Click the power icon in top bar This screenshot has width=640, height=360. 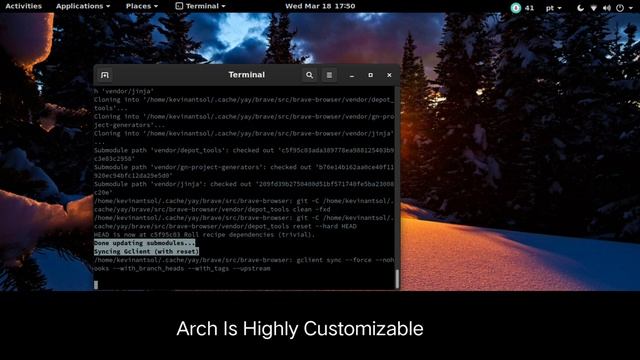[620, 8]
